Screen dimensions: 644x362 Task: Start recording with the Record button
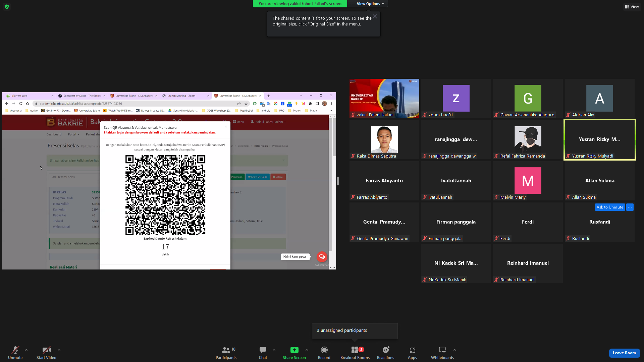[324, 353]
